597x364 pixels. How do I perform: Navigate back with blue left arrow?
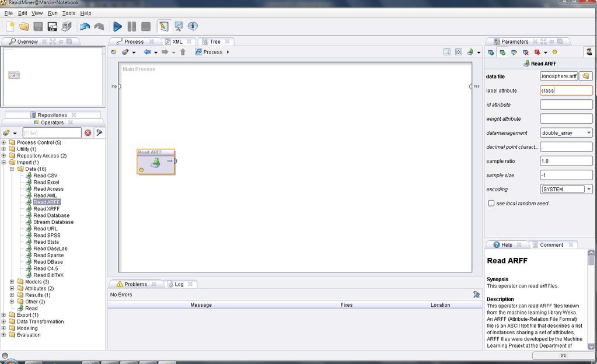point(147,52)
